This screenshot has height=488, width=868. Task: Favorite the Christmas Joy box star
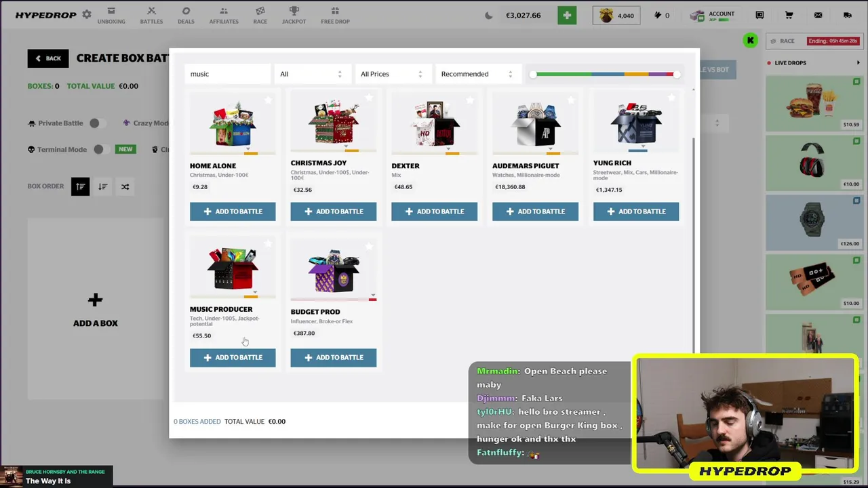coord(369,98)
